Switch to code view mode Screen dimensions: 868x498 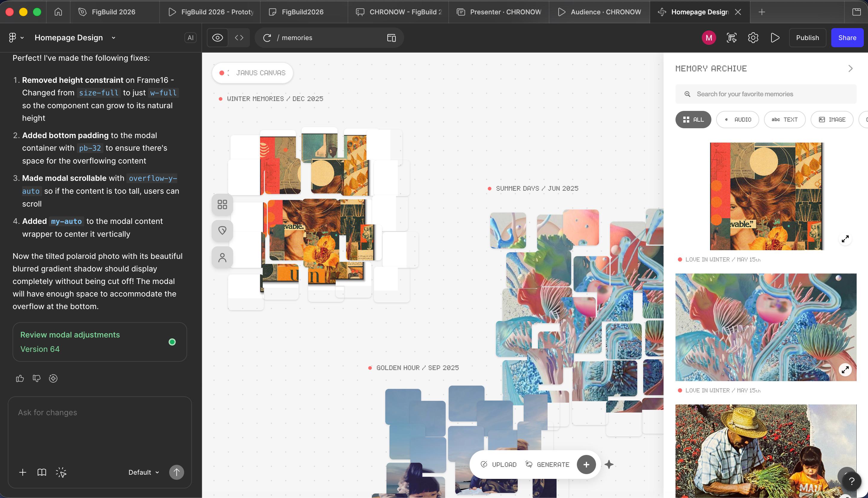239,38
